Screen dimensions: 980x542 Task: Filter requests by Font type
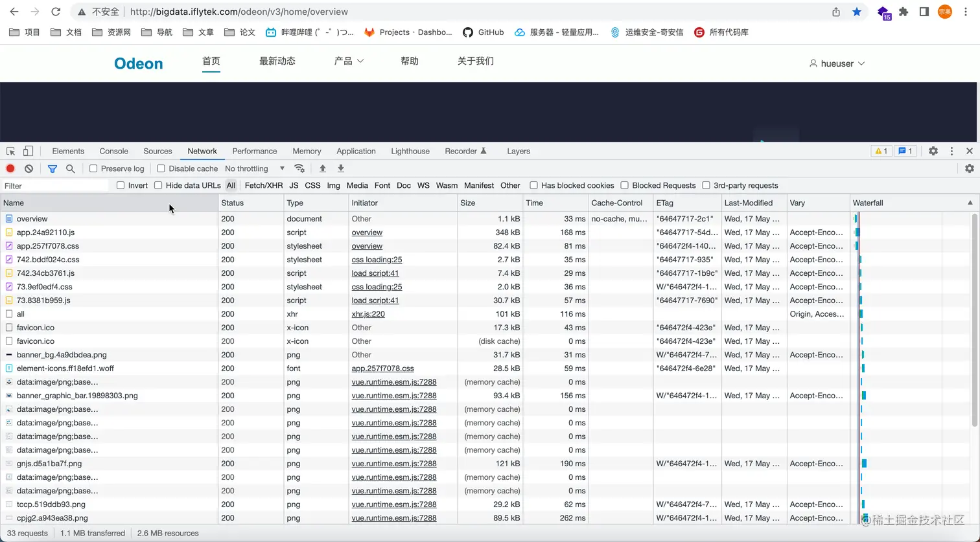pyautogui.click(x=382, y=185)
